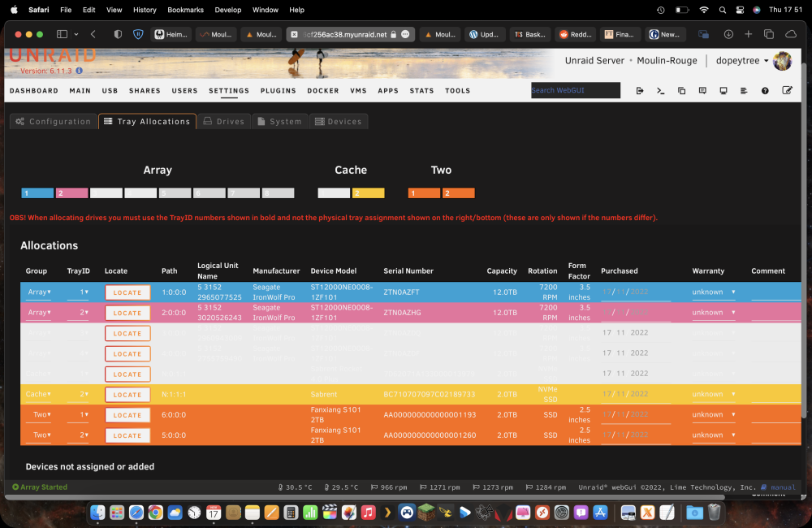This screenshot has height=528, width=812.
Task: Click orange Two tray 1 swatch
Action: pos(424,193)
